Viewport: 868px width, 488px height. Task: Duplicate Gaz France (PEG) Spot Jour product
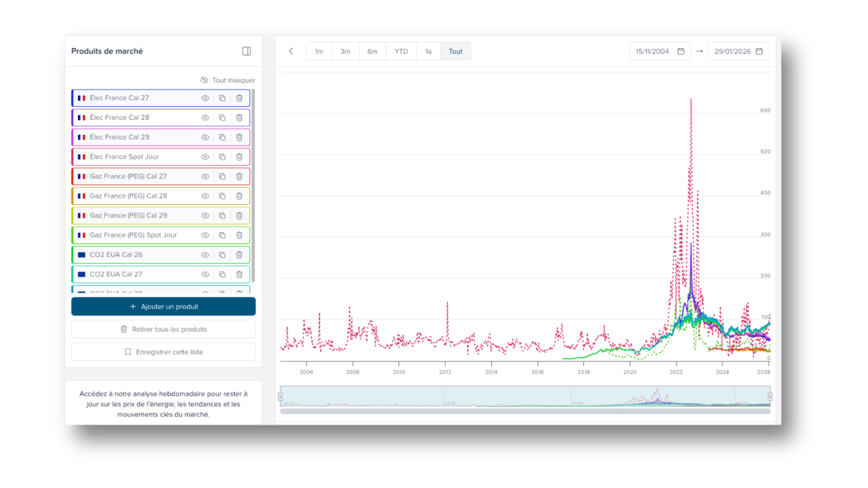point(222,235)
